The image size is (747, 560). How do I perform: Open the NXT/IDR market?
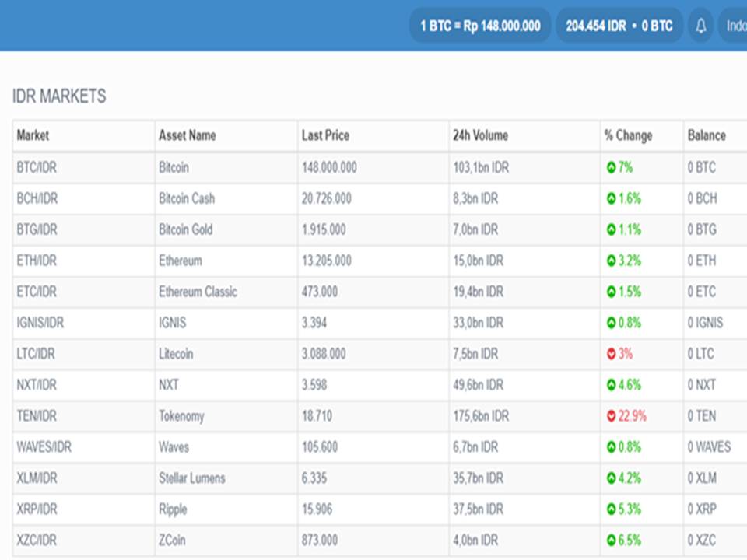point(37,385)
